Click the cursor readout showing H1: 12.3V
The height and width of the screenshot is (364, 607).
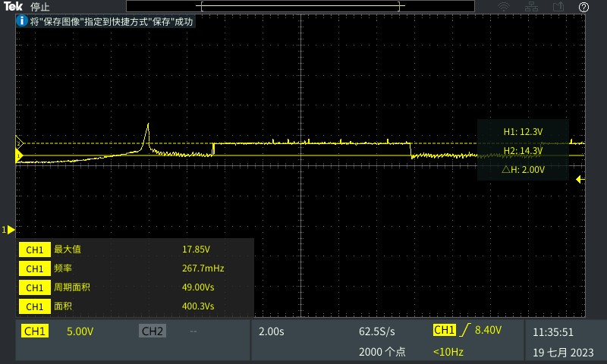[x=523, y=132]
